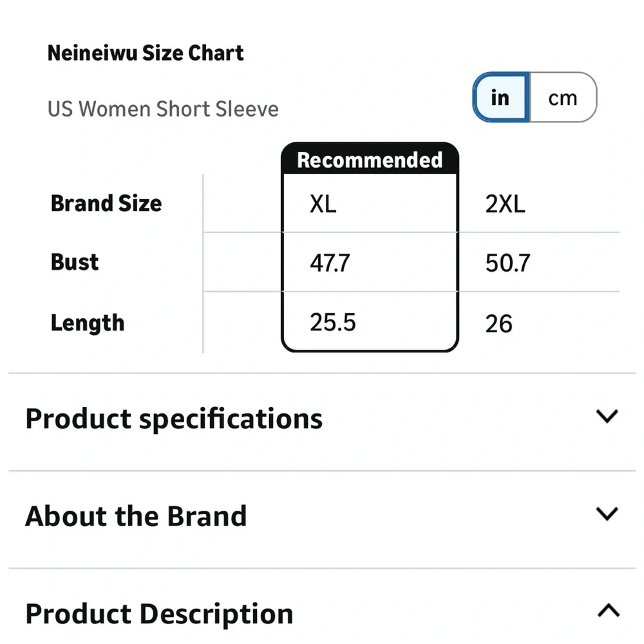Click the 2XL bust value 50.7
This screenshot has height=644, width=644.
point(507,263)
